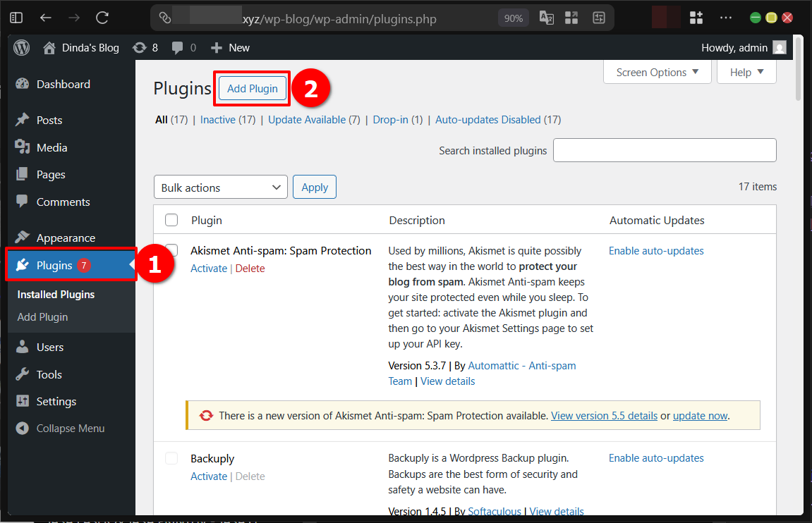This screenshot has height=523, width=812.
Task: Open the Help dropdown
Action: click(746, 72)
